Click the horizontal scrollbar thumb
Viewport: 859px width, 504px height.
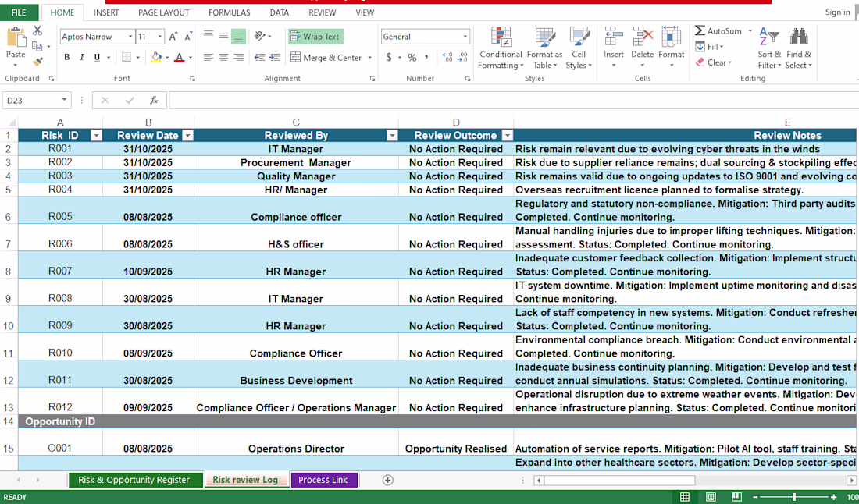[x=620, y=481]
